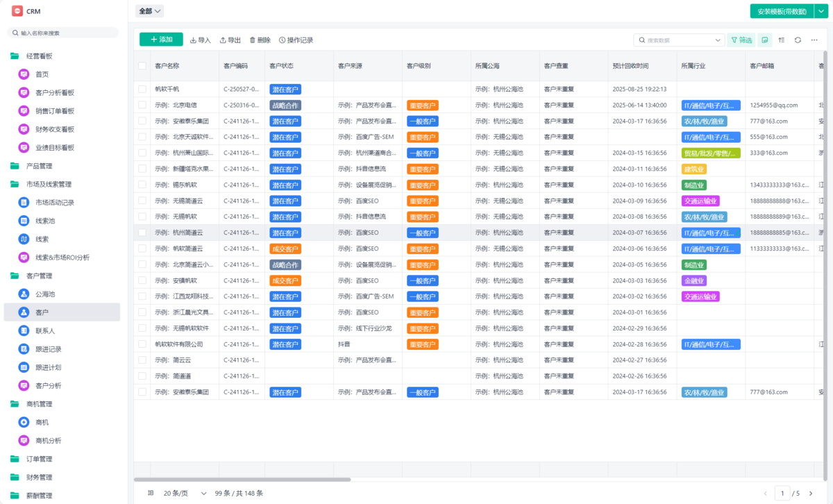The height and width of the screenshot is (504, 833).
Task: Open 操作记录 history log
Action: click(x=296, y=40)
